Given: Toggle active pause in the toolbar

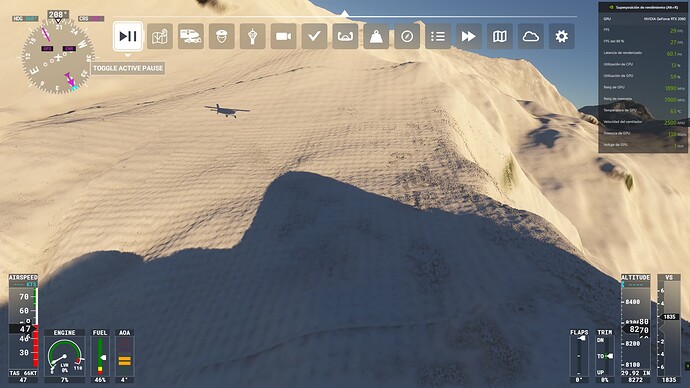Looking at the screenshot, I should (x=128, y=36).
